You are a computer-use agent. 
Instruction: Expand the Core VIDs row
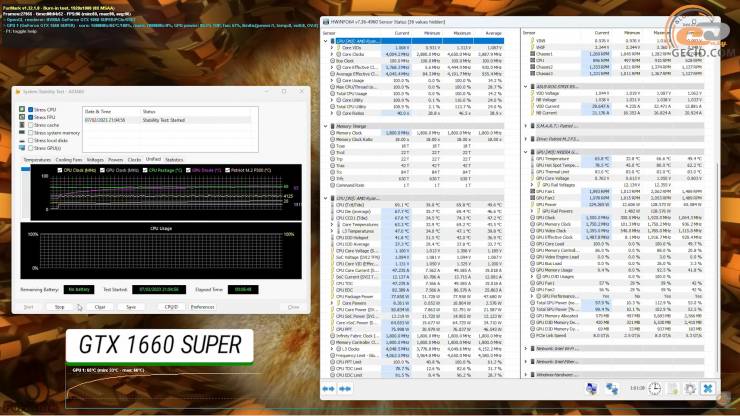pos(332,48)
